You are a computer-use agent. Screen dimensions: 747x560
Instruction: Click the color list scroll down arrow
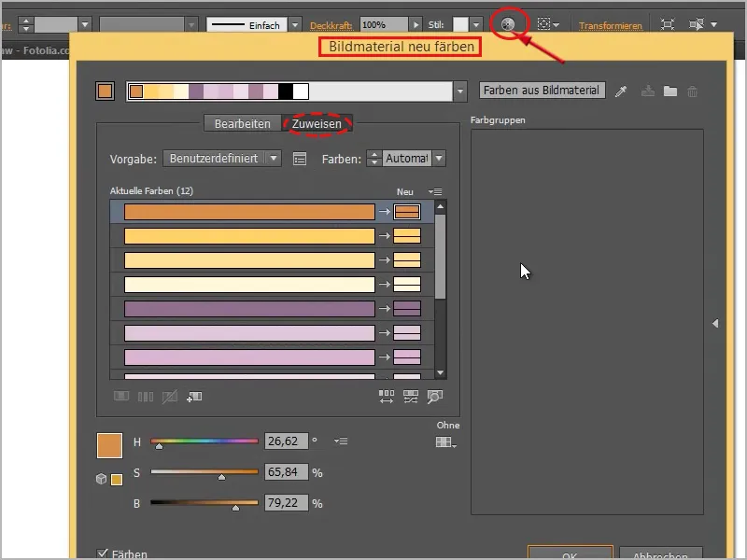pos(440,372)
